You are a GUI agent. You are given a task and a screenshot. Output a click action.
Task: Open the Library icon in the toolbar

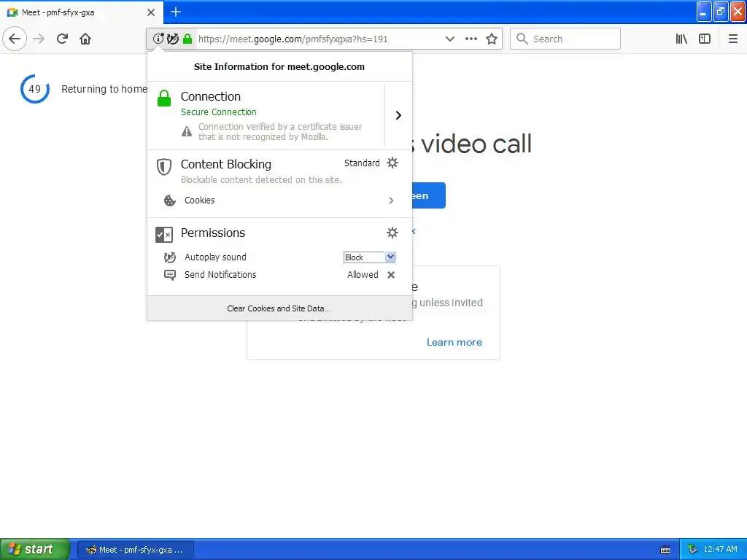pos(681,39)
